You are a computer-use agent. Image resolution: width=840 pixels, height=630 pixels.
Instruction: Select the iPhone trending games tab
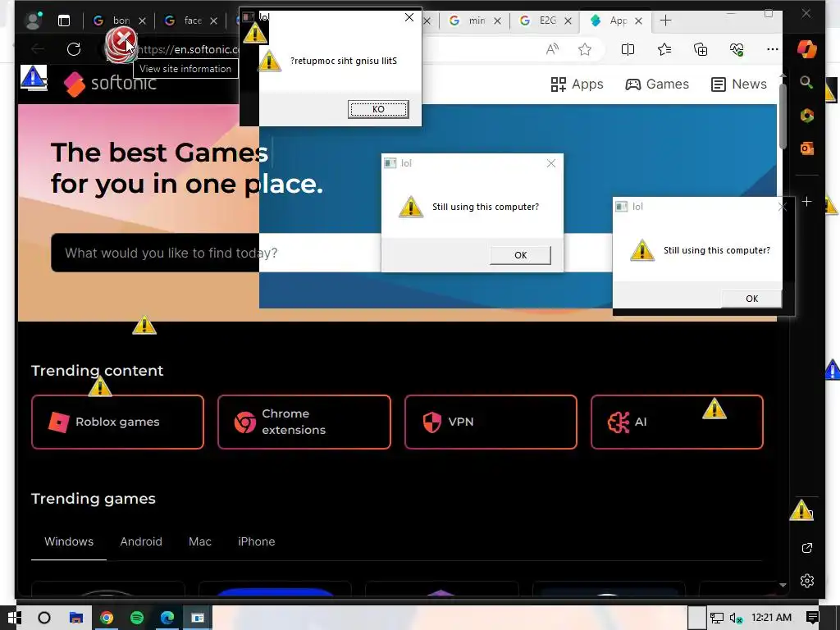click(x=256, y=541)
